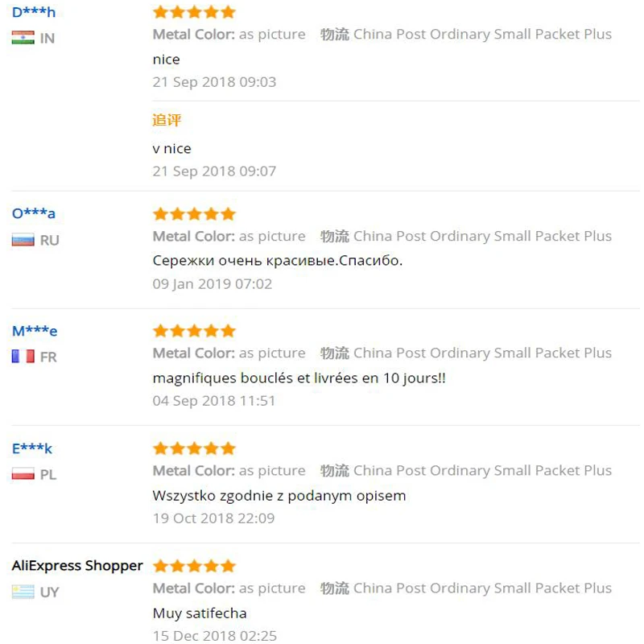Click M***e's five-star rating

pyautogui.click(x=194, y=331)
